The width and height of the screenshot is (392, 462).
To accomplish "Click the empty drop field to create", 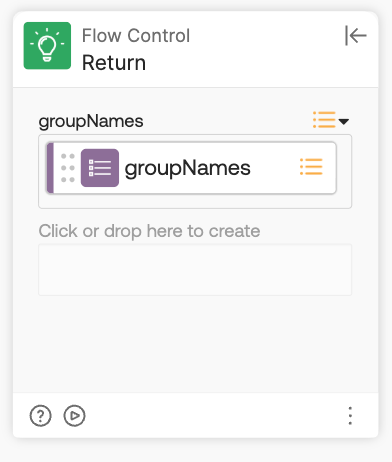I will 195,270.
